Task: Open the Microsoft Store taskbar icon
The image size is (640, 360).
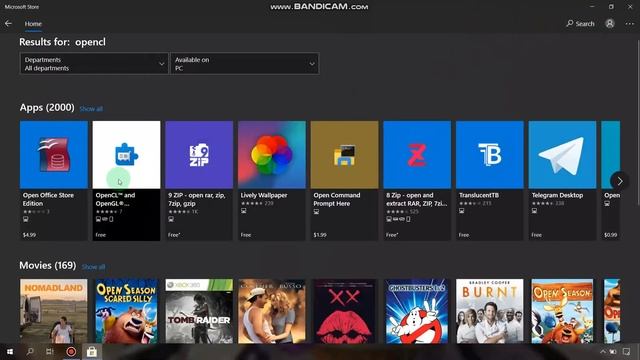Action: click(x=91, y=351)
